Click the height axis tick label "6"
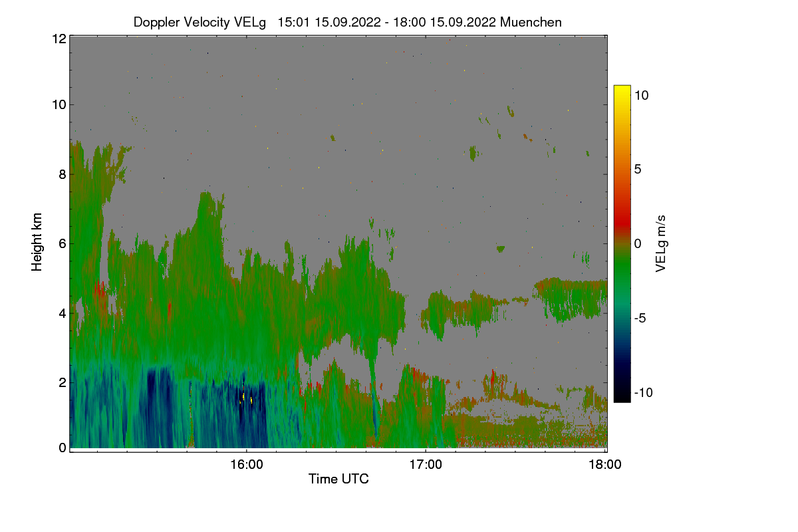 (62, 243)
